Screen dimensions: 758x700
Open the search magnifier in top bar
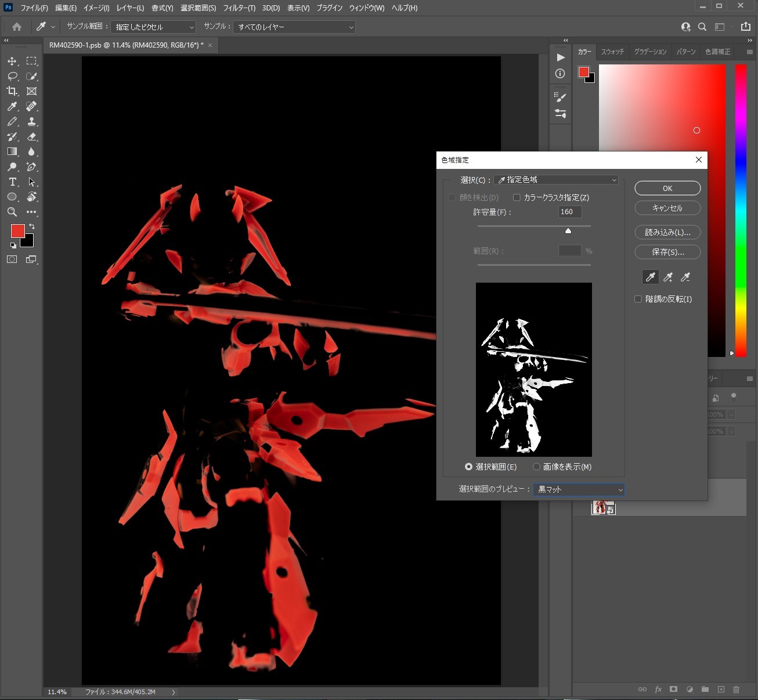[702, 27]
